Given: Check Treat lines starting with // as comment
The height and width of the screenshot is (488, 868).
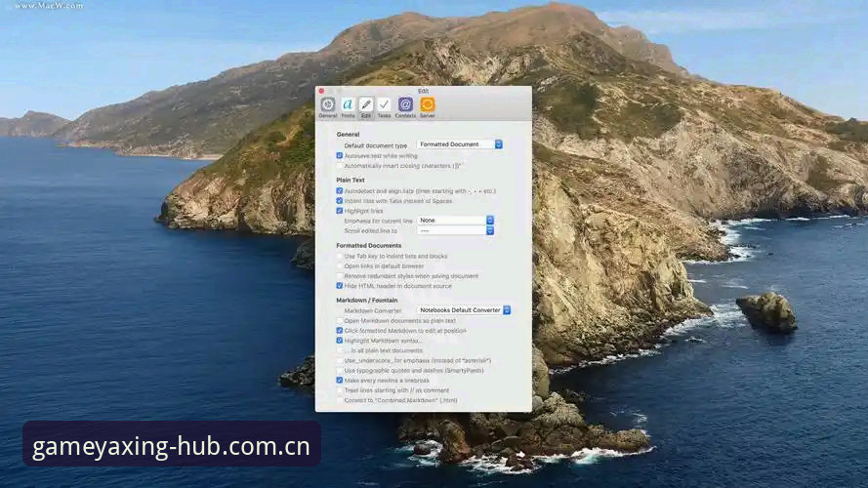Looking at the screenshot, I should tap(340, 390).
